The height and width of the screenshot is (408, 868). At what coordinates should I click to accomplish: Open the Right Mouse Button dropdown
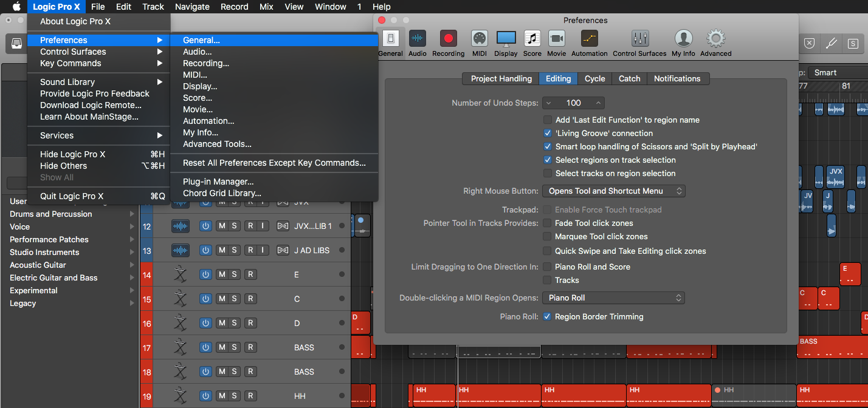[x=613, y=191]
